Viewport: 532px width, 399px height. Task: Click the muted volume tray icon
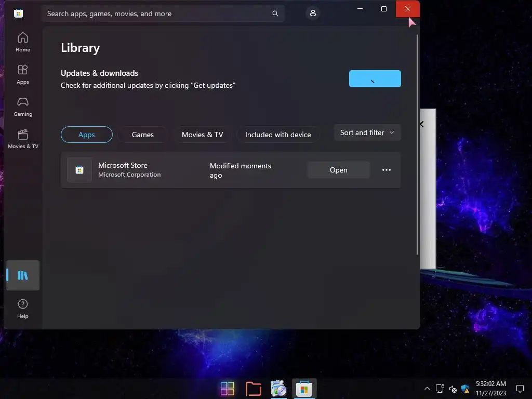pyautogui.click(x=453, y=389)
